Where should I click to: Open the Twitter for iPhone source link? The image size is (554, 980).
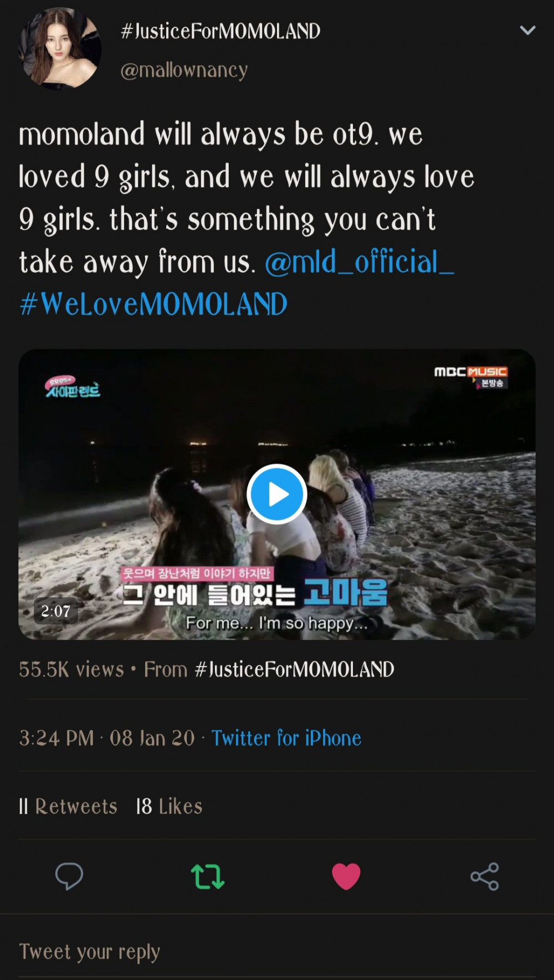point(286,738)
